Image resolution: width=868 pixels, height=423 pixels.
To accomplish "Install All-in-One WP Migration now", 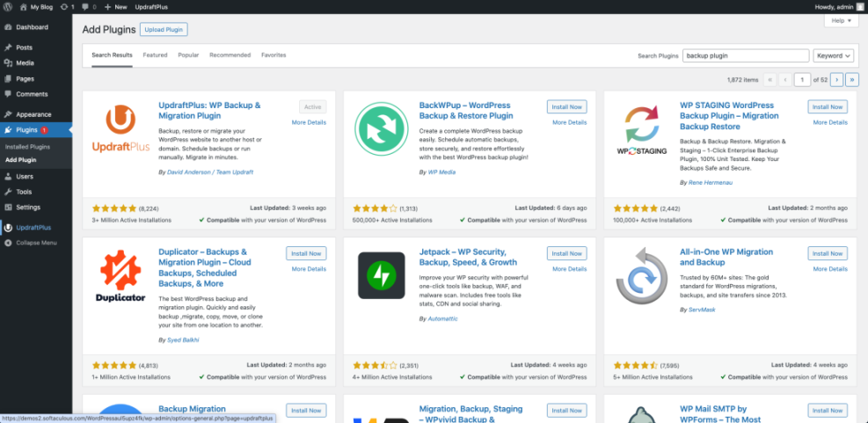I will [828, 253].
